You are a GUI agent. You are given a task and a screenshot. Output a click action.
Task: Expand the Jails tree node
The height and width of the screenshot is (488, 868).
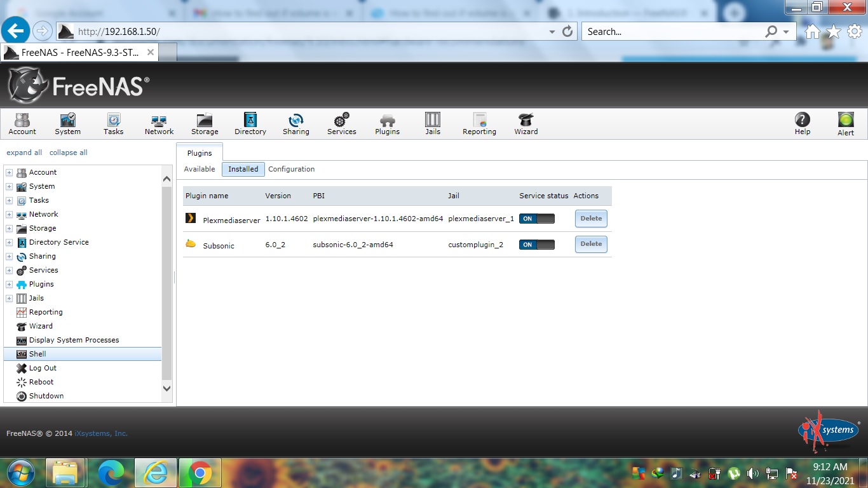[x=10, y=298]
